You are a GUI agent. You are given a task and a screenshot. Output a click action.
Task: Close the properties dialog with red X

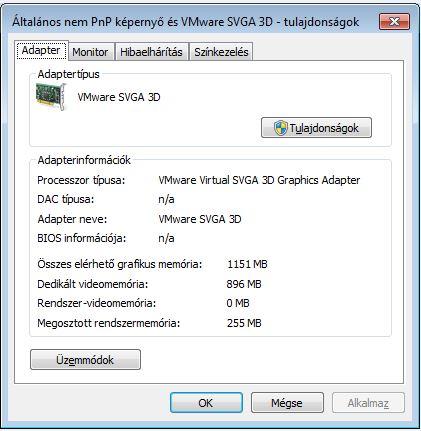[x=394, y=22]
